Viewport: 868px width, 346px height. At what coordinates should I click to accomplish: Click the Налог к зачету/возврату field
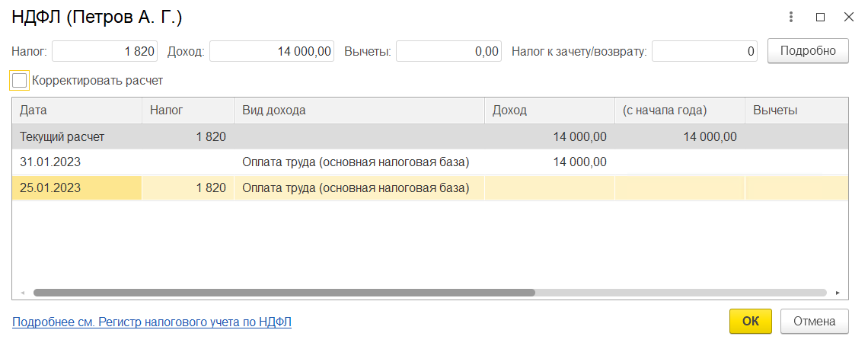point(704,52)
